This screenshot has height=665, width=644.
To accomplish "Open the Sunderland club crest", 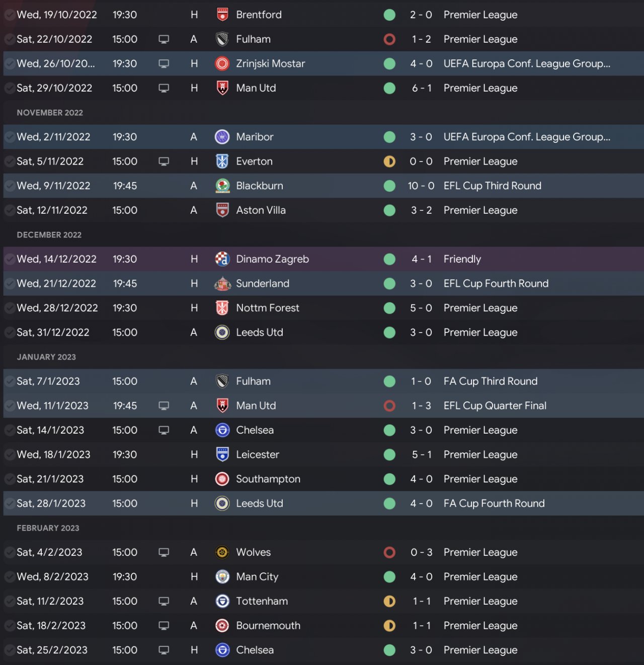I will 222,284.
